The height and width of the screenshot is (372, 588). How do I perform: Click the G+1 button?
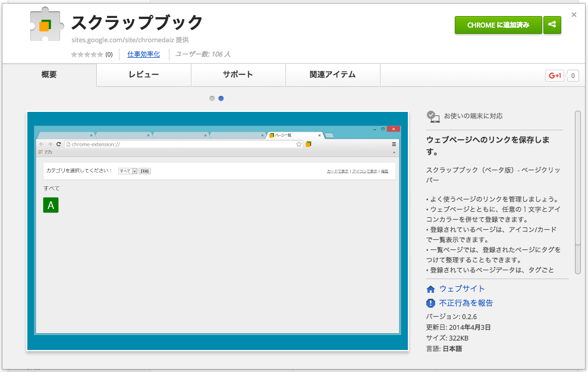pos(554,76)
